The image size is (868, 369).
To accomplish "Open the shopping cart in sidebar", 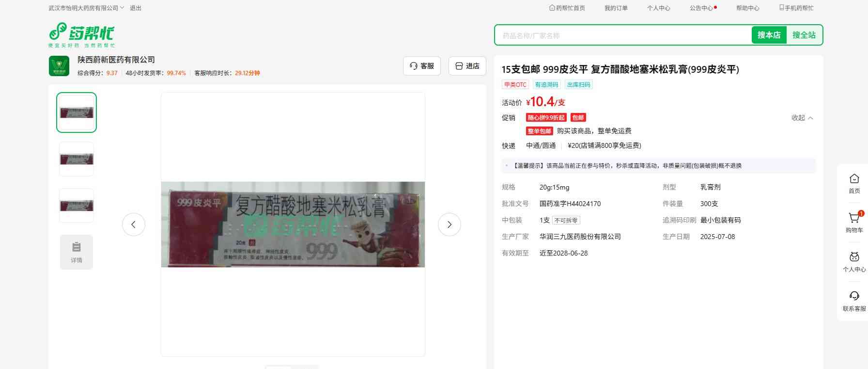I will [x=854, y=222].
